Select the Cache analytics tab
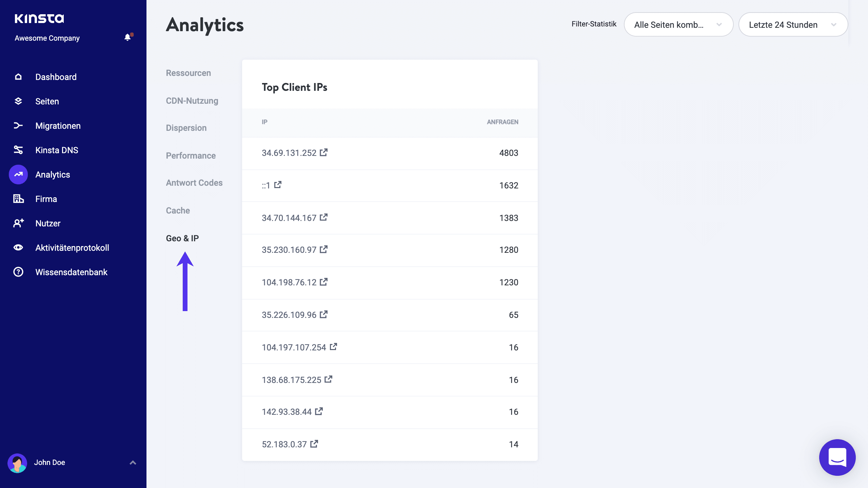This screenshot has width=868, height=488. (178, 211)
